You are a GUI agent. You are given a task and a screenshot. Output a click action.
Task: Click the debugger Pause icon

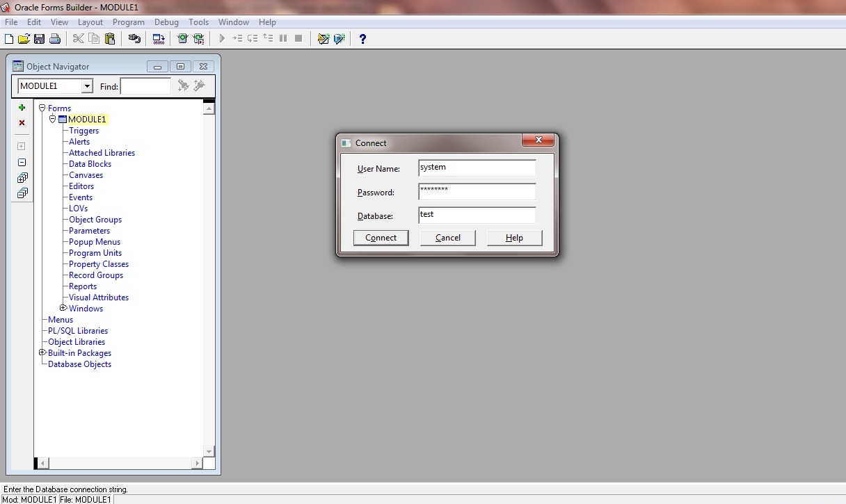coord(283,39)
